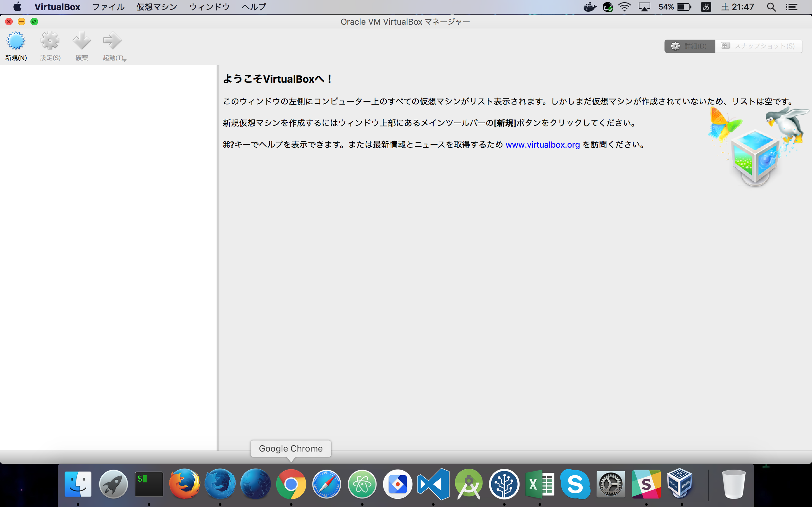This screenshot has height=507, width=812.
Task: Launch Google Chrome from the Dock
Action: 291,484
